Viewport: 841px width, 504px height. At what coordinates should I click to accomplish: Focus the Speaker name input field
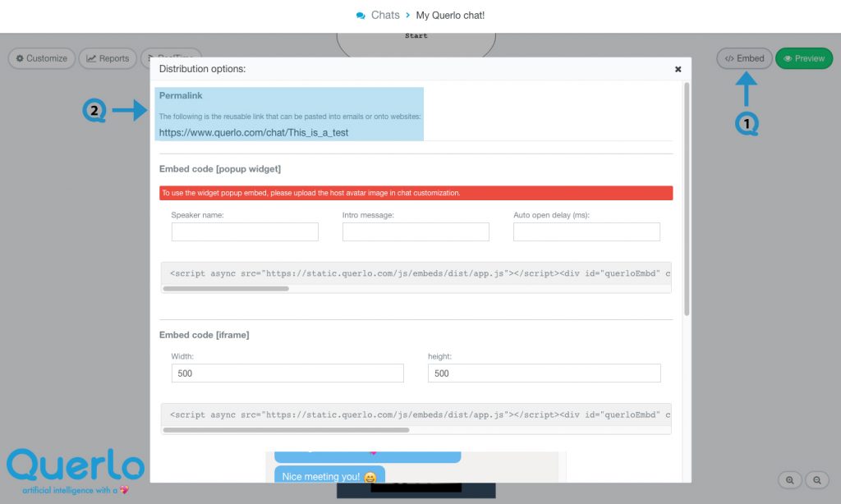(245, 231)
